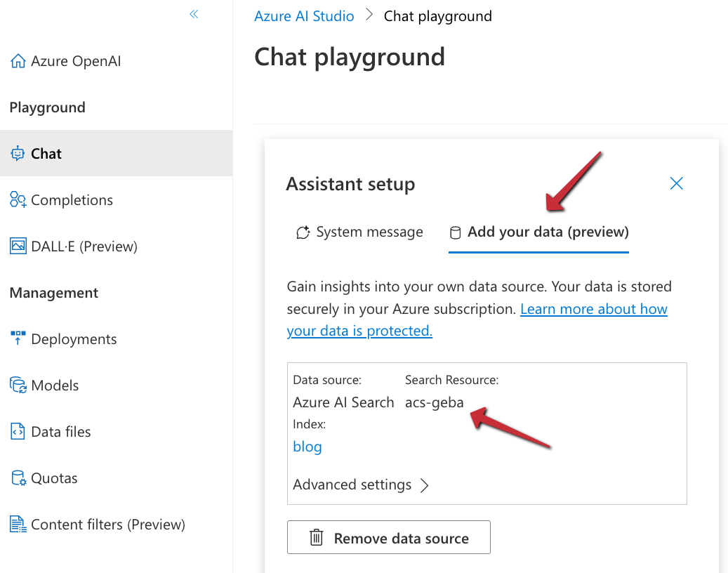Image resolution: width=728 pixels, height=573 pixels.
Task: Click the Content filters icon
Action: tap(18, 525)
